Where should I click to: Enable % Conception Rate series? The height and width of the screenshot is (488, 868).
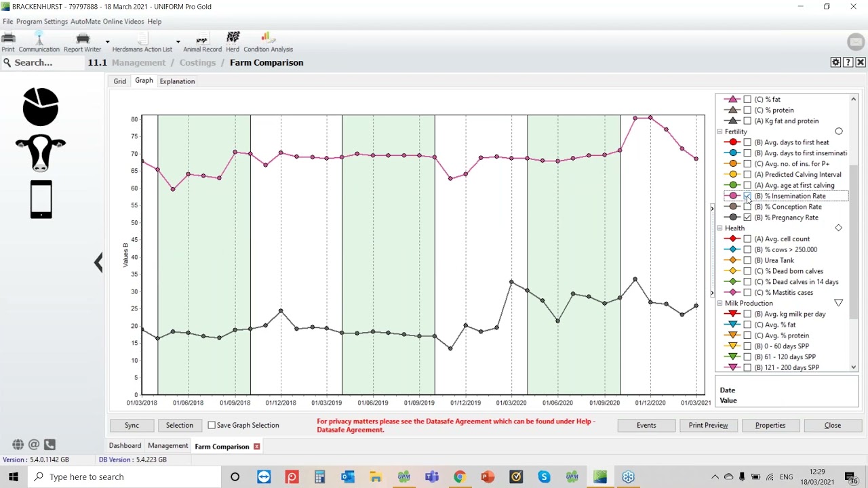tap(747, 207)
